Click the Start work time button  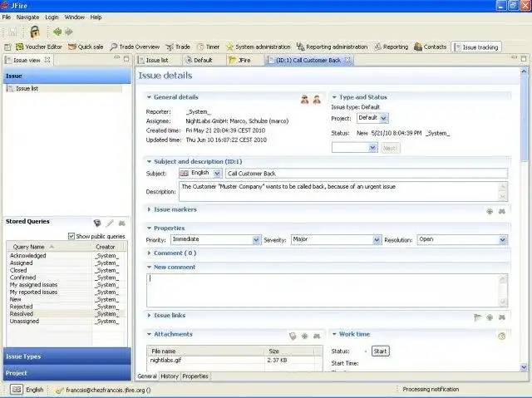click(x=381, y=351)
